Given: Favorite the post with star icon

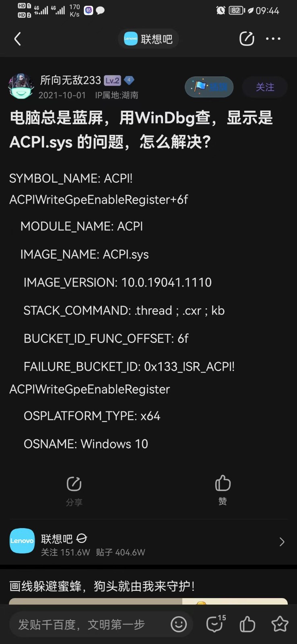Looking at the screenshot, I should (x=280, y=624).
